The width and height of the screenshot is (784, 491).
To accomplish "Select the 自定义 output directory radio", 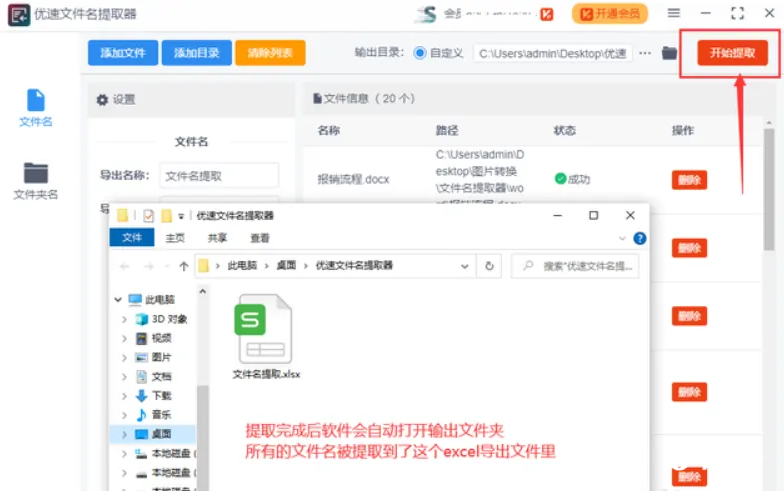I will pyautogui.click(x=420, y=53).
